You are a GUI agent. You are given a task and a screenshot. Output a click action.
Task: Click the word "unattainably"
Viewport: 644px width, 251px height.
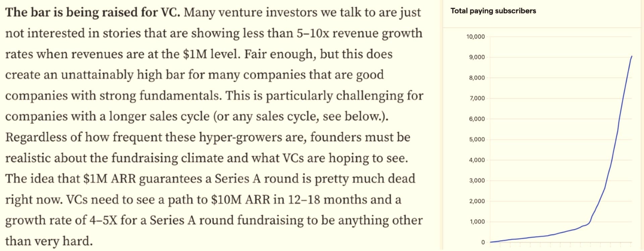click(97, 75)
